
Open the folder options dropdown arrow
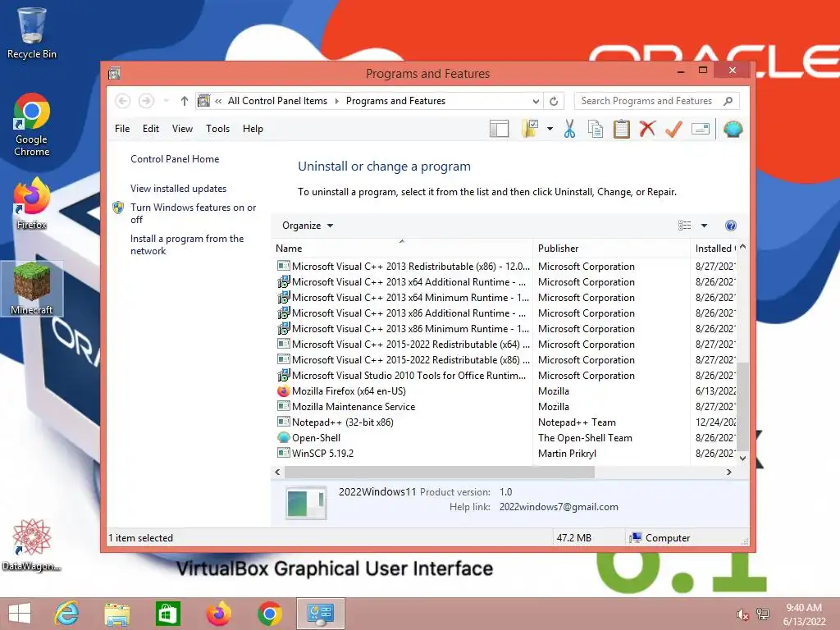click(550, 129)
